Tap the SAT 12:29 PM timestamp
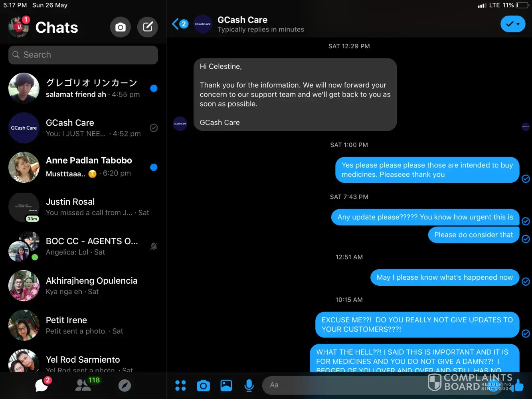Viewport: 532px width, 399px height. [349, 46]
